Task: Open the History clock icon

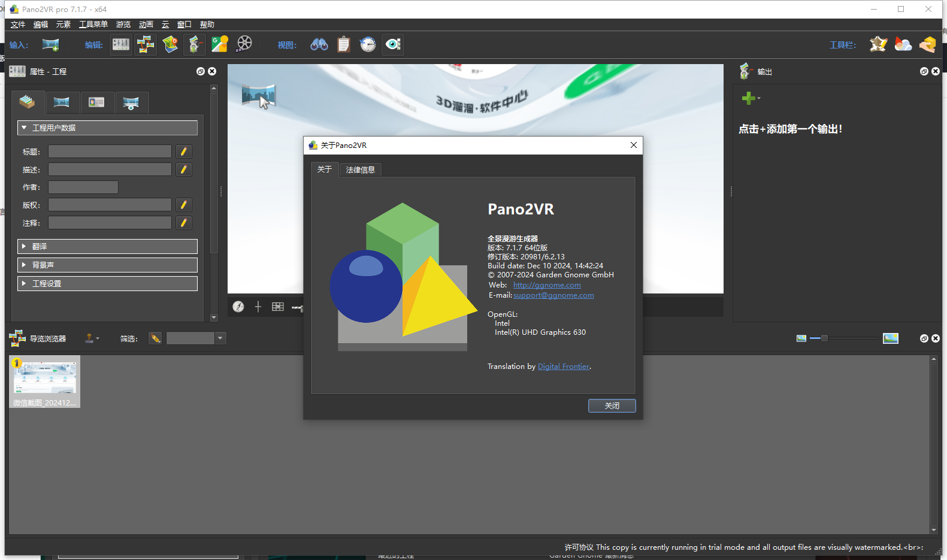Action: click(368, 44)
